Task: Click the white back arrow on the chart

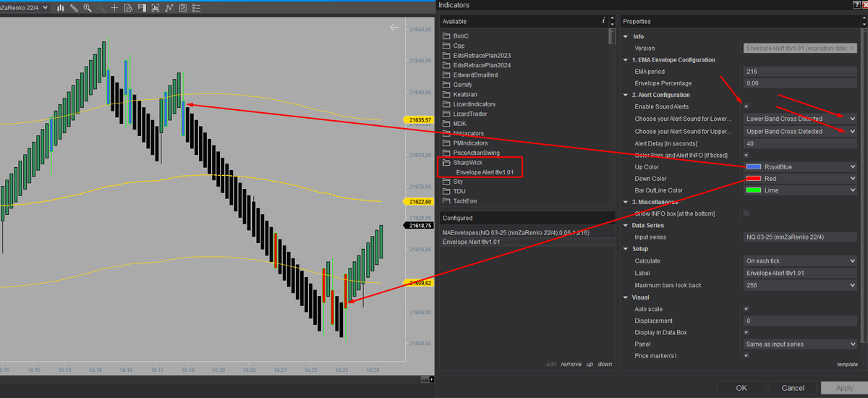Action: (x=394, y=27)
